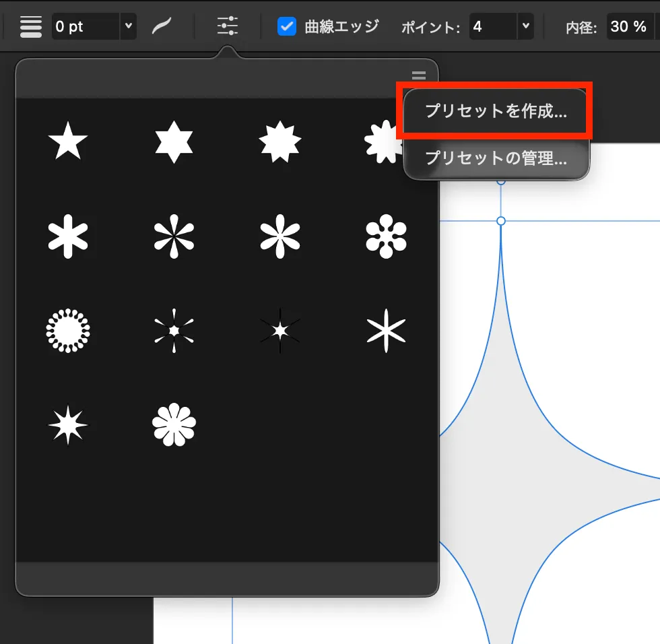660x644 pixels.
Task: Choose the spiky eight-point starburst preset
Action: point(67,424)
